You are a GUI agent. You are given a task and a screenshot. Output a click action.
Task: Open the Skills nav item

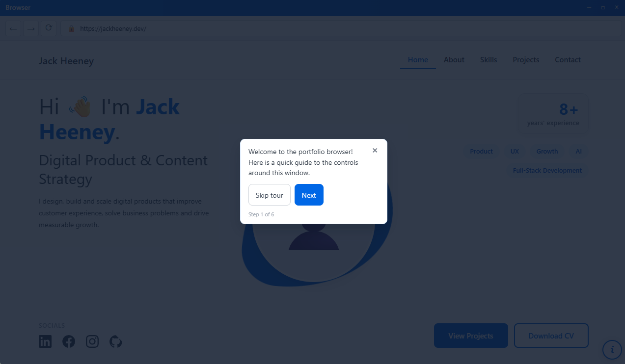(x=489, y=60)
